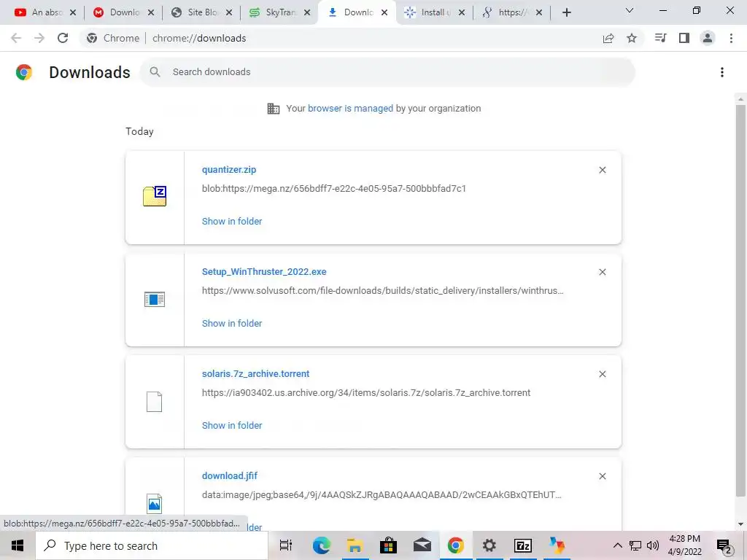The height and width of the screenshot is (560, 747).
Task: Open the Chrome profile avatar
Action: point(708,38)
